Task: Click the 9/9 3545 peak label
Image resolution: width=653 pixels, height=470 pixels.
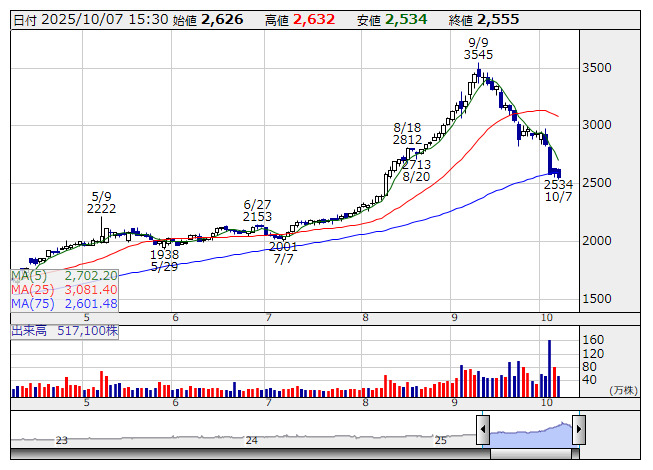Action: point(478,48)
